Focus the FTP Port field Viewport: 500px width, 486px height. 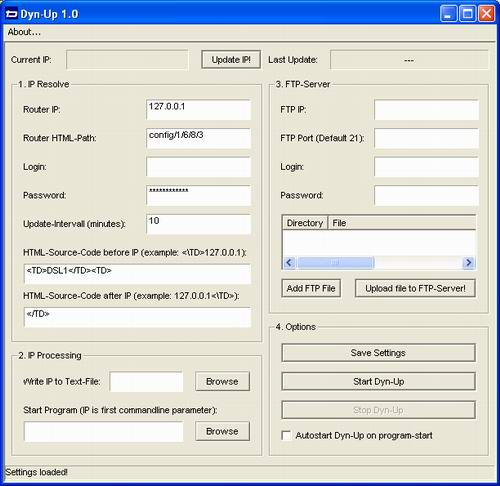point(426,138)
